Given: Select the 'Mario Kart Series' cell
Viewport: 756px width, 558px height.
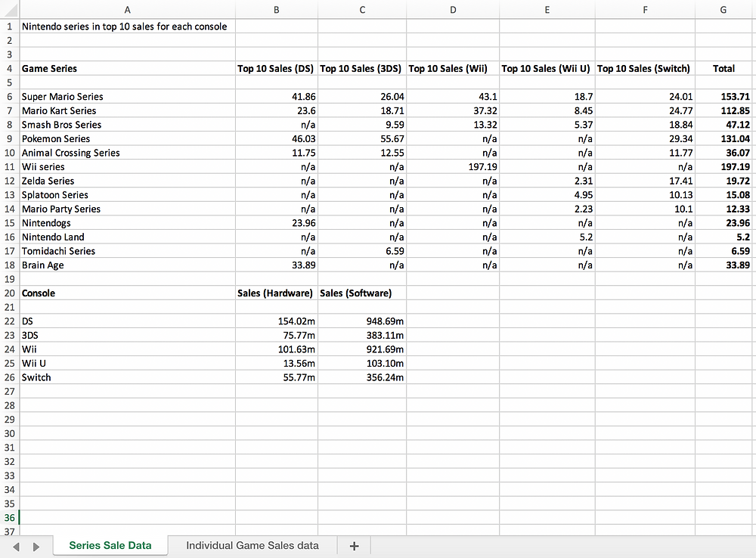Looking at the screenshot, I should [x=127, y=110].
